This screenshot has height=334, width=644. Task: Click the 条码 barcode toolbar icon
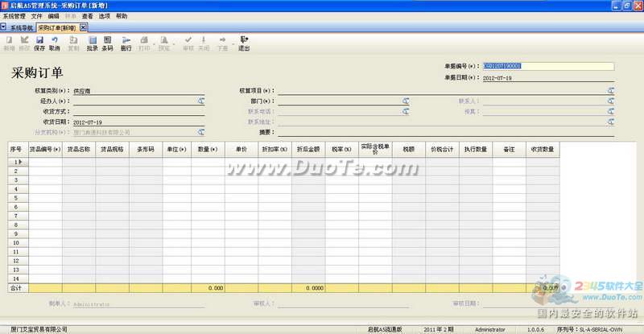pyautogui.click(x=107, y=43)
